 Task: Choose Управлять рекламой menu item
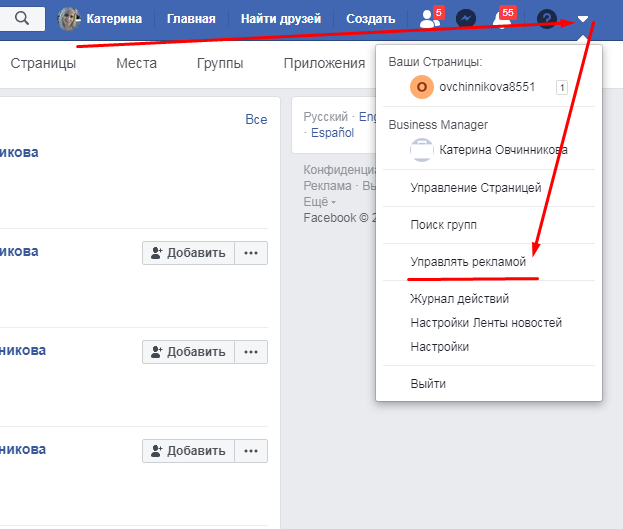(x=468, y=262)
